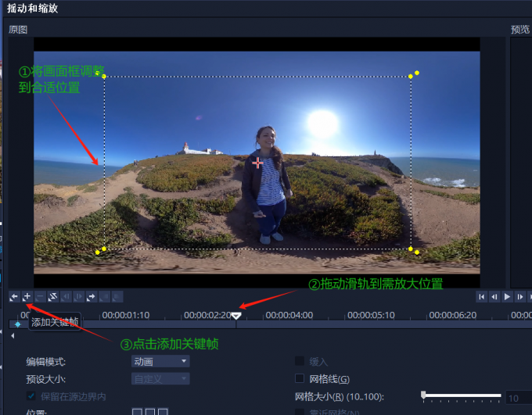Jump to start of clip button

pos(482,297)
